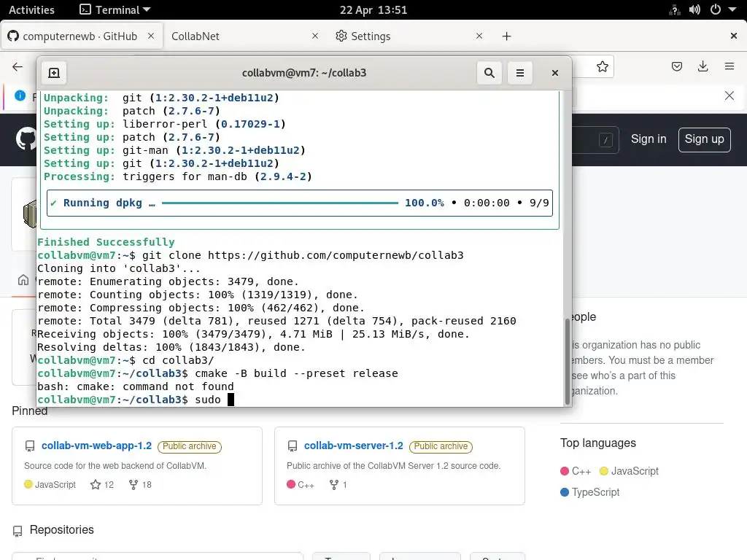Open the collab-vm-server-1.2 repository
747x560 pixels.
(x=354, y=446)
